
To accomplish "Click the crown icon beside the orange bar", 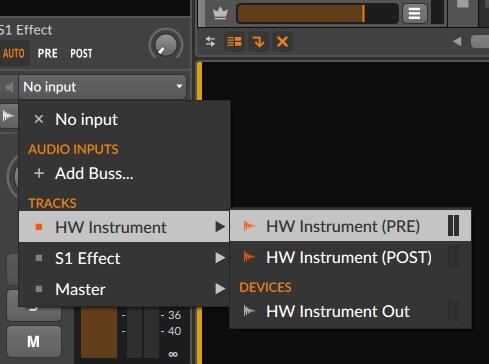I will (x=220, y=14).
